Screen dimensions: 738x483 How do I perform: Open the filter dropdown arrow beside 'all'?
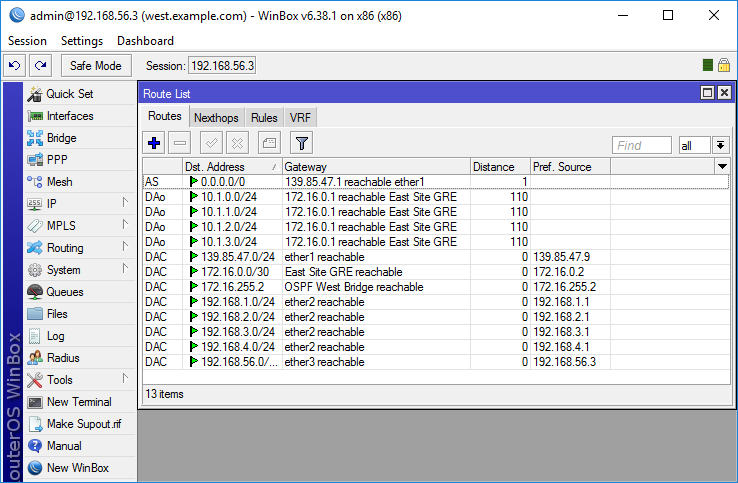tap(721, 145)
